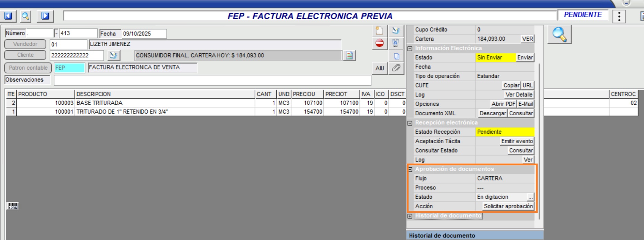Click the Solicitar aprobación button
This screenshot has height=240, width=644.
[x=508, y=206]
